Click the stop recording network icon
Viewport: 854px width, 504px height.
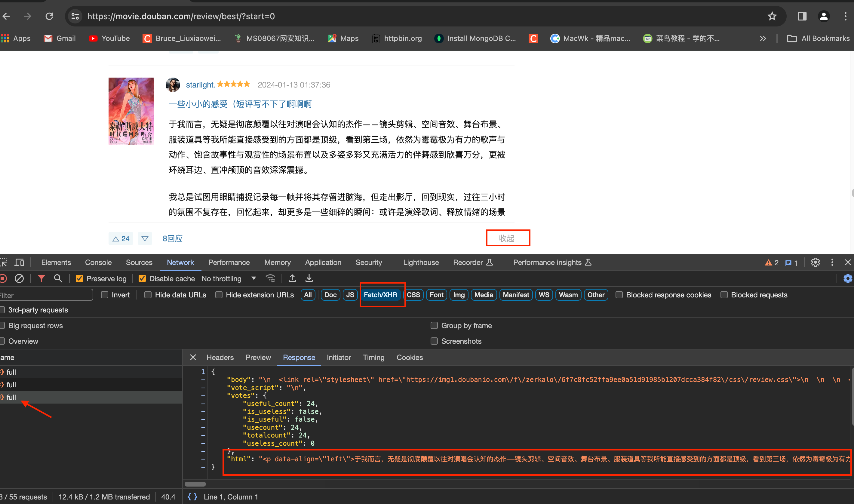(x=5, y=278)
